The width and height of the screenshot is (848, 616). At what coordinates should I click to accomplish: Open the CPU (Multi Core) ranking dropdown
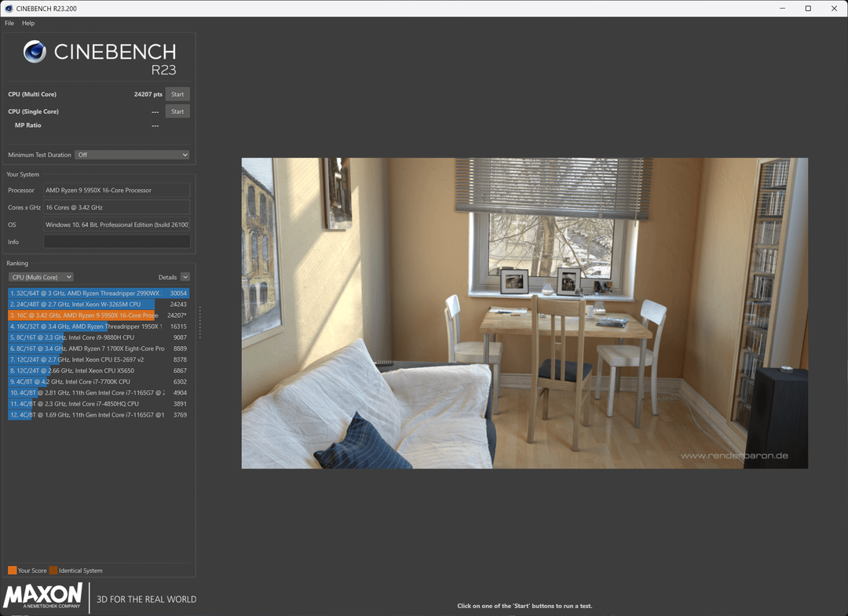[x=41, y=277]
